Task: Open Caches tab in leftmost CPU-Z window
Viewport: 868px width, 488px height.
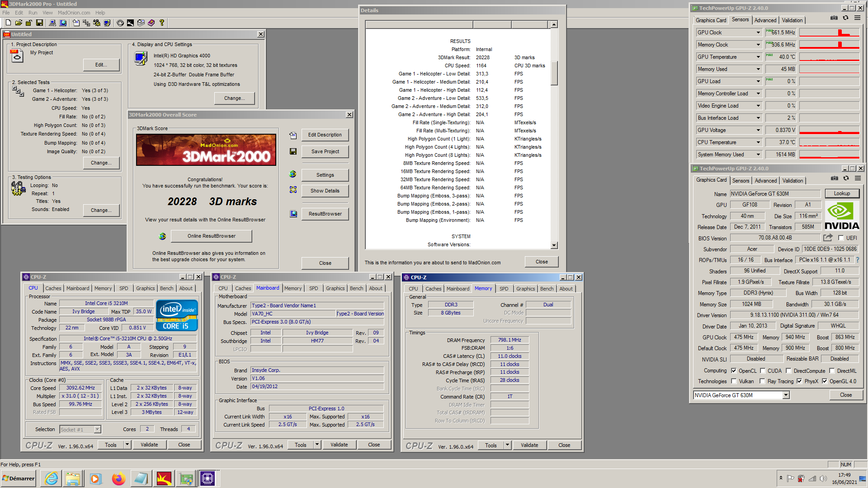Action: (x=53, y=288)
